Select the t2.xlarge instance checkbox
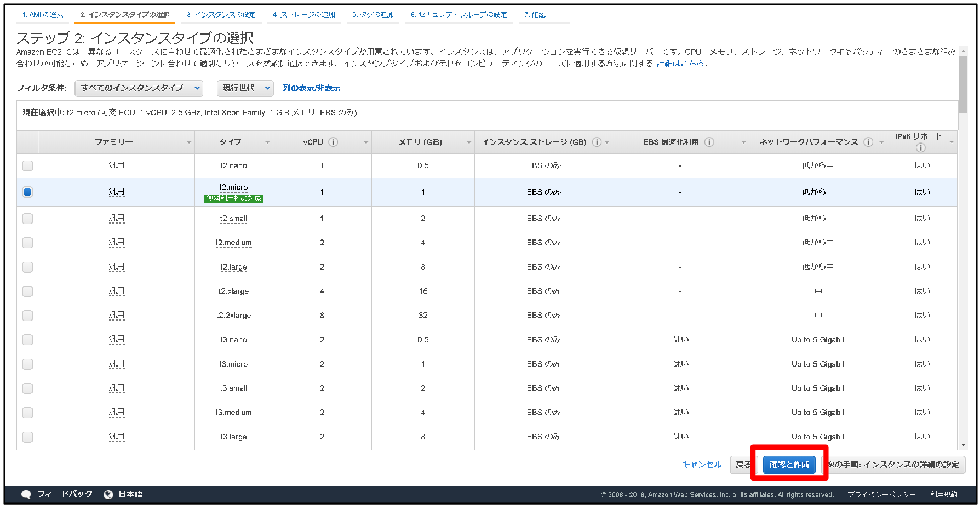This screenshot has width=980, height=509. point(27,291)
